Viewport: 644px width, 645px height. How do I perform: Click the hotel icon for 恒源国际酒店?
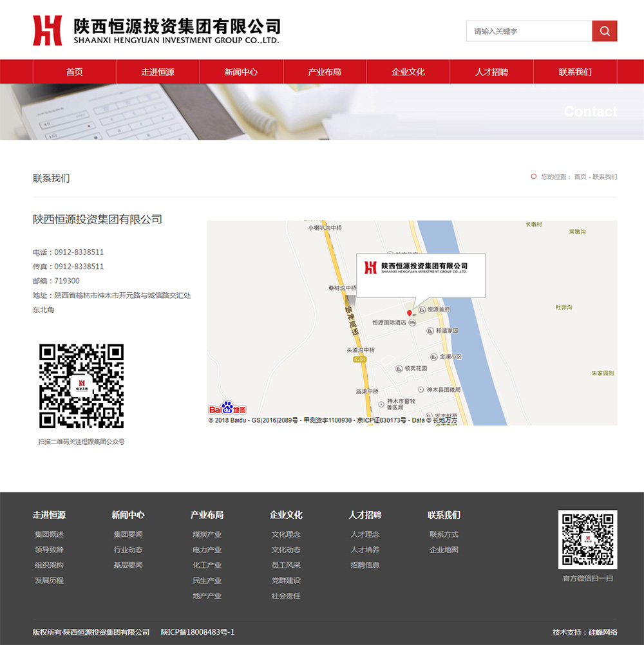point(412,322)
